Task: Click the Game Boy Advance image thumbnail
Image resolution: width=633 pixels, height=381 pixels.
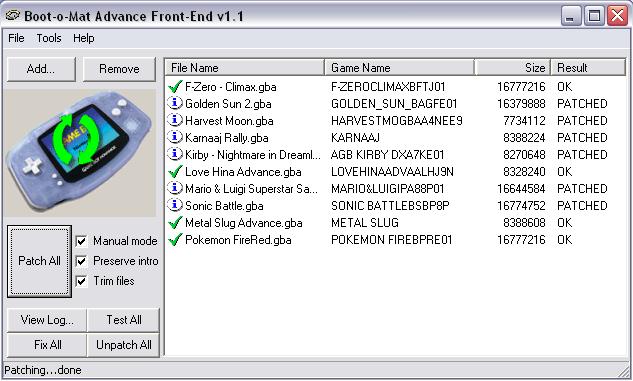Action: [80, 153]
